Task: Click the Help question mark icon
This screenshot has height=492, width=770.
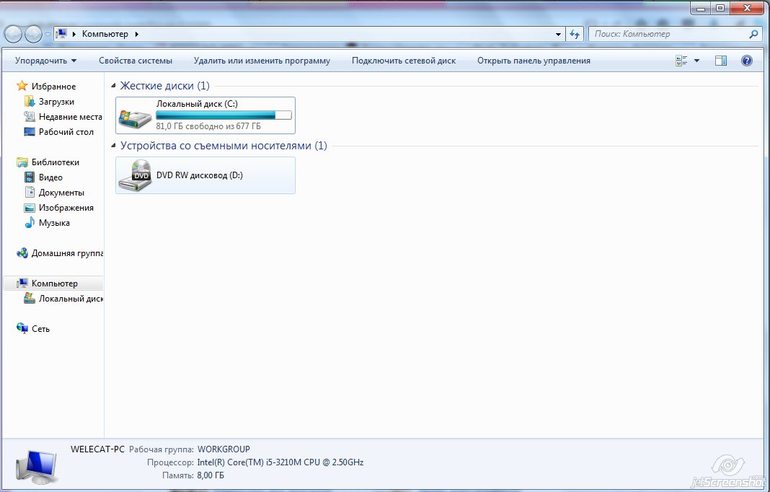Action: point(746,61)
